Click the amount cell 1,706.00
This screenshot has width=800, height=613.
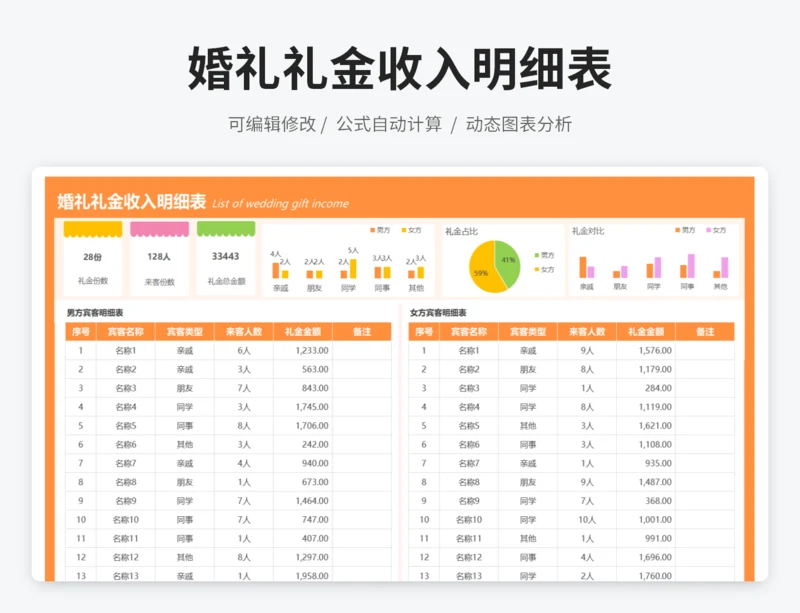click(303, 426)
